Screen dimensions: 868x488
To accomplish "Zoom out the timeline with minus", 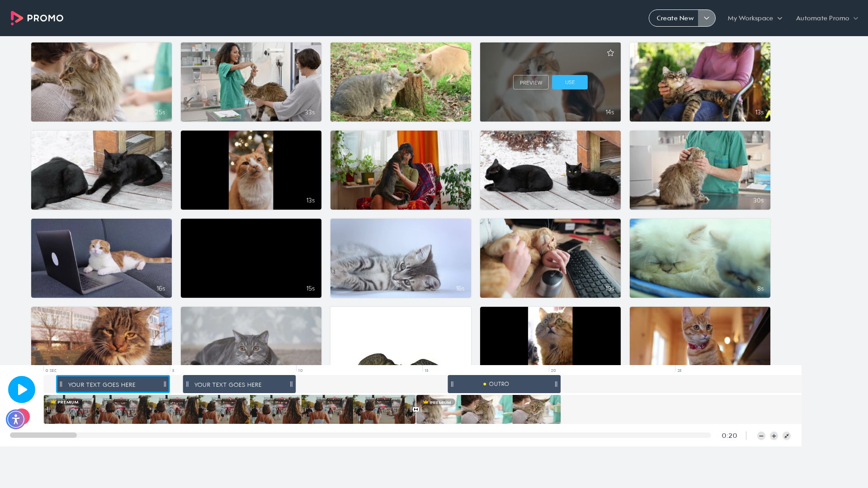I will pos(761,436).
